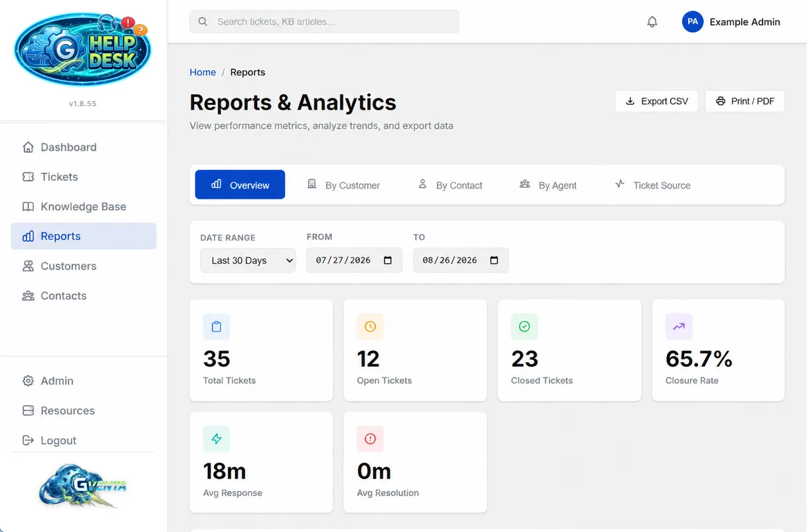807x532 pixels.
Task: Open the Last 30 Days dropdown
Action: [x=248, y=260]
